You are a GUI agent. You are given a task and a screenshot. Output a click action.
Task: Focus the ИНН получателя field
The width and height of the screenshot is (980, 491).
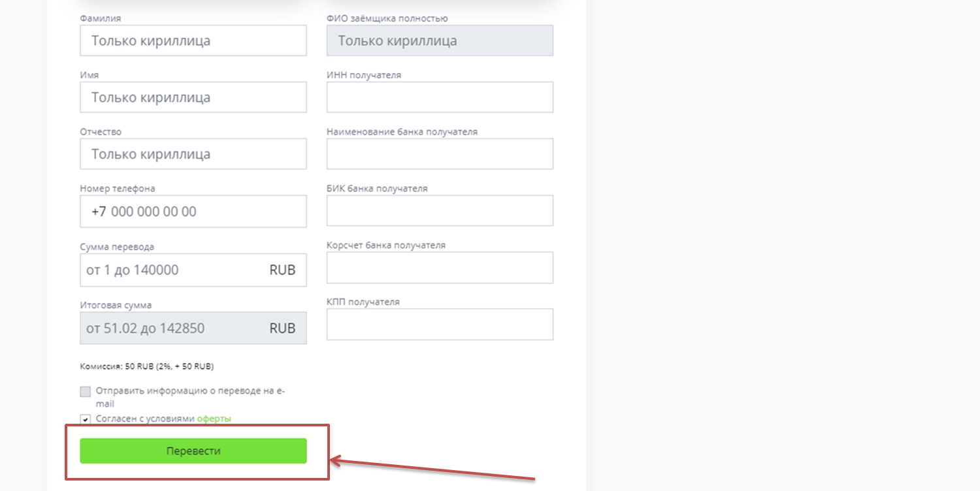coord(440,97)
